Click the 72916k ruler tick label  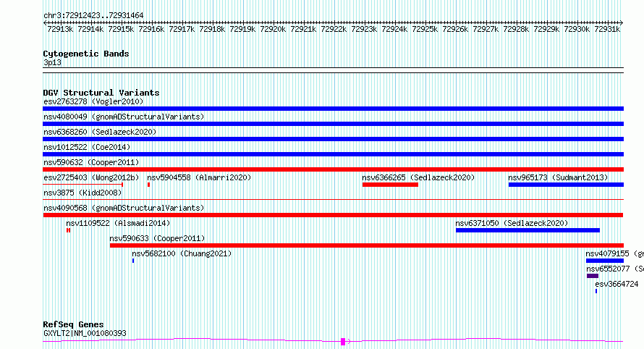point(151,29)
